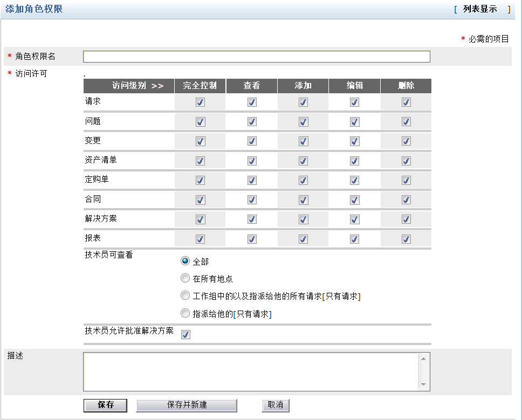Uncheck 删除 checkbox for 报表 row
This screenshot has width=522, height=420.
pos(406,239)
